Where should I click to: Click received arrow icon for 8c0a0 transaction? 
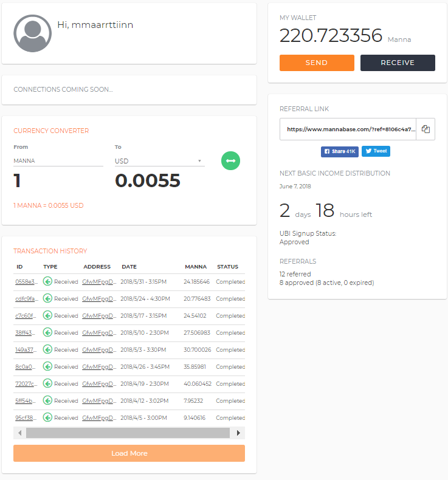coord(47,366)
